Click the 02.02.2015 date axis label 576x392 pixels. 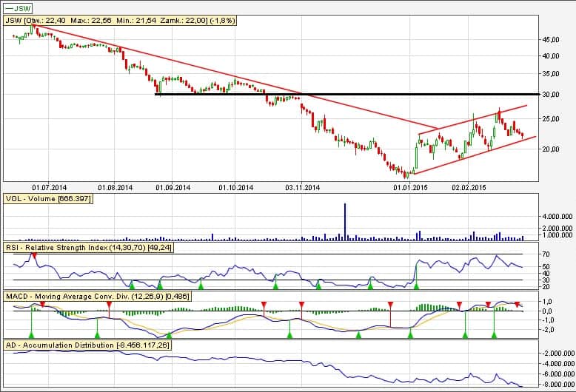pyautogui.click(x=469, y=188)
